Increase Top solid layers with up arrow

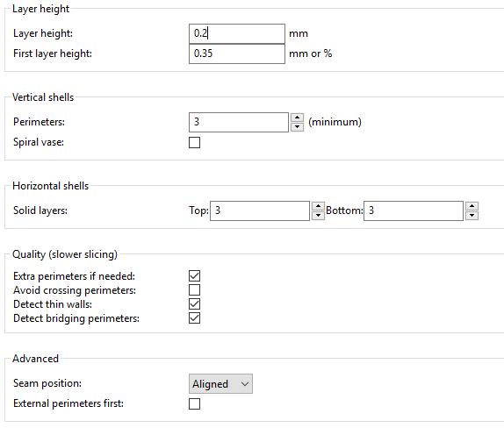(x=318, y=206)
